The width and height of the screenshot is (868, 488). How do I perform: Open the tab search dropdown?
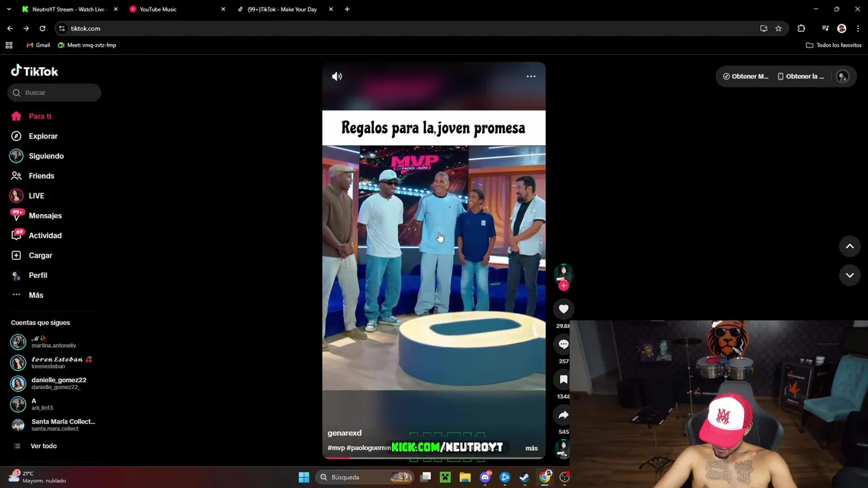9,9
